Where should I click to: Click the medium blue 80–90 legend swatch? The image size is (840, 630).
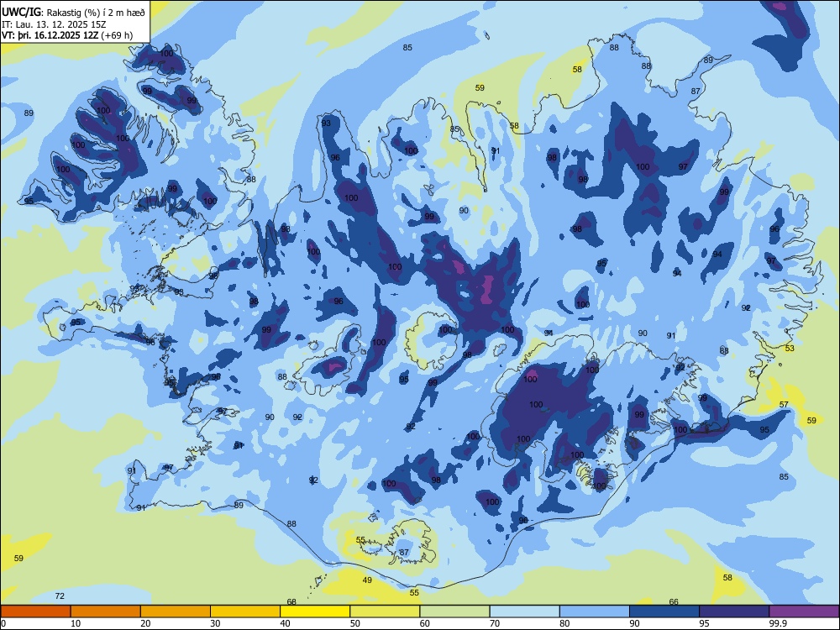(x=595, y=612)
